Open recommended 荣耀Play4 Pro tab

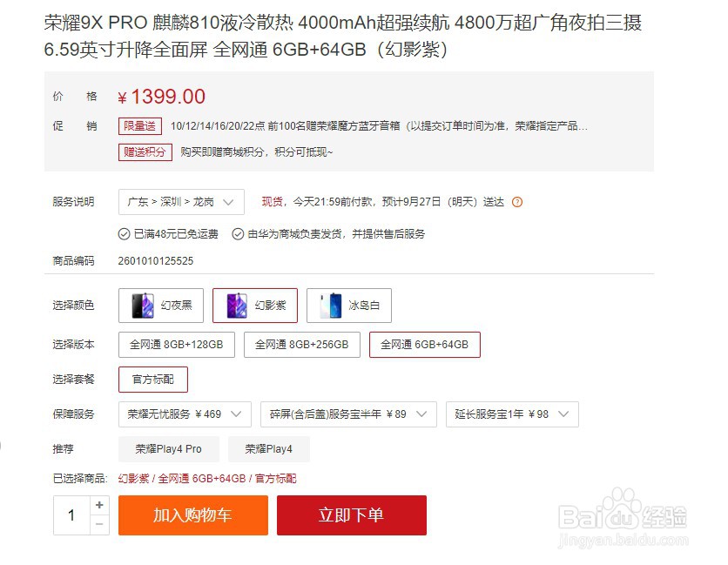coord(169,449)
